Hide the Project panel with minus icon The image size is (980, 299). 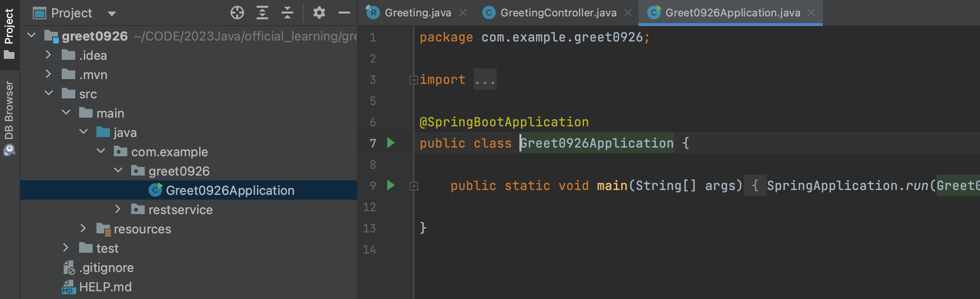click(344, 13)
